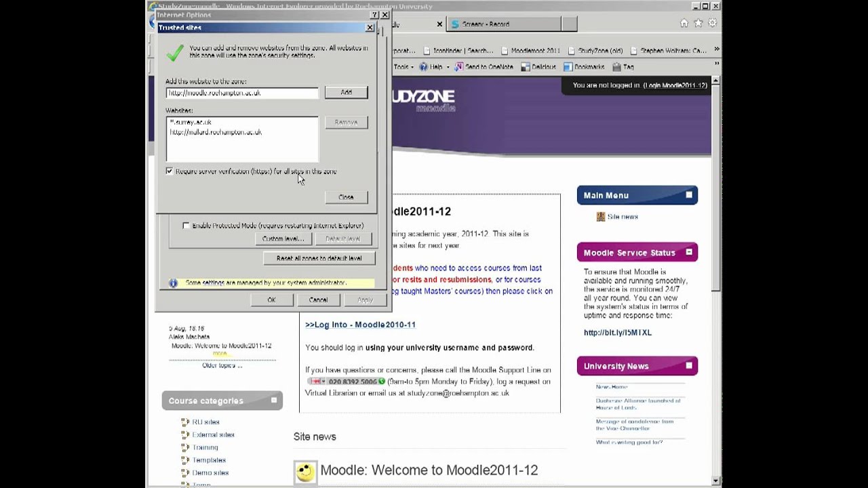Click the Login Moodle2011-12 link
The image size is (868, 488).
click(675, 85)
